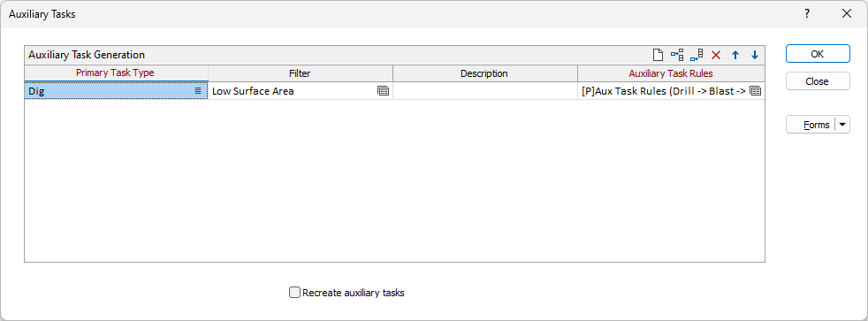Enable Recreate auxiliary tasks checkbox
Screen dimensions: 868x321
tap(294, 292)
